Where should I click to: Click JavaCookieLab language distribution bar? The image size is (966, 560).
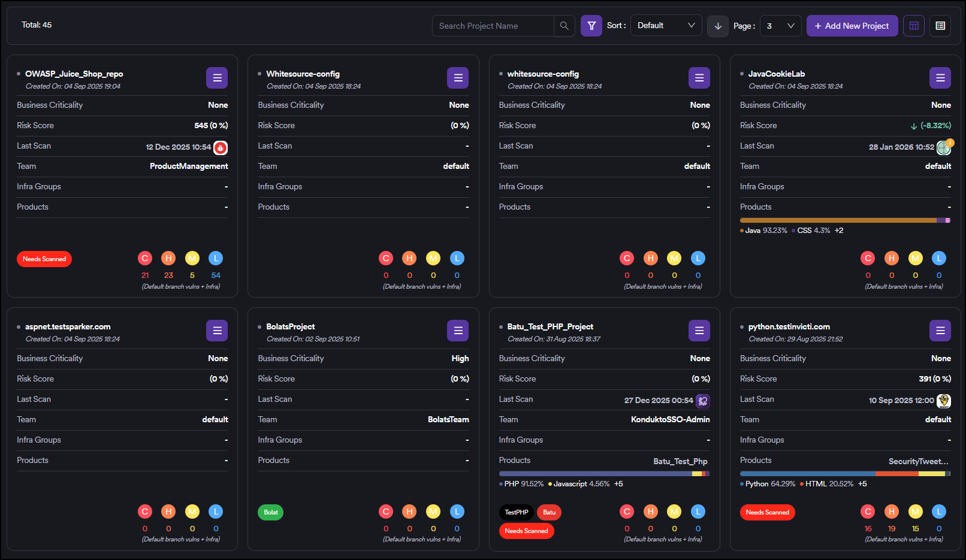click(845, 220)
